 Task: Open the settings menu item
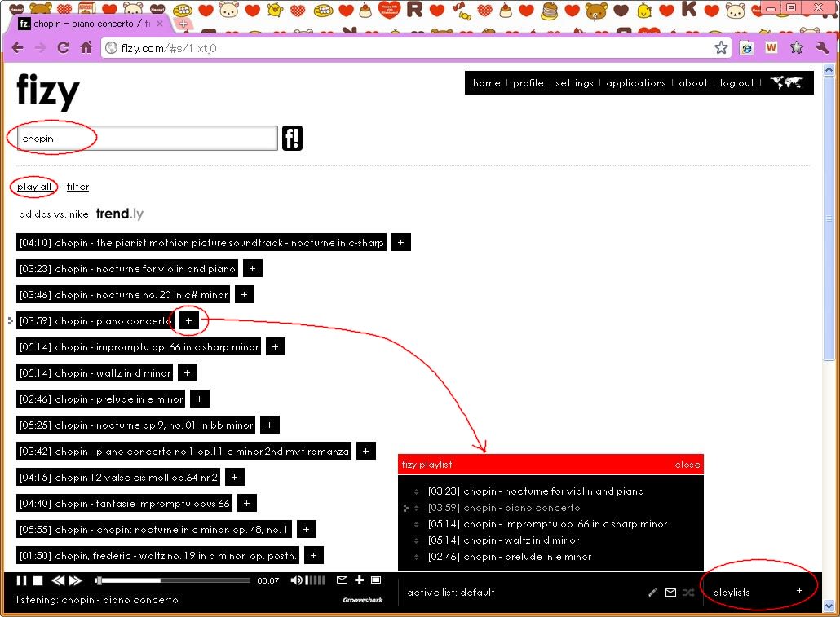click(574, 83)
